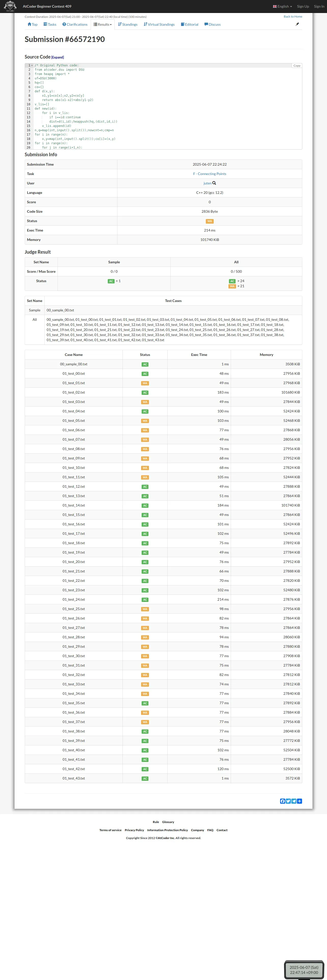Share submission on Twitter
Screen dimensions: 327x980
[x=288, y=801]
